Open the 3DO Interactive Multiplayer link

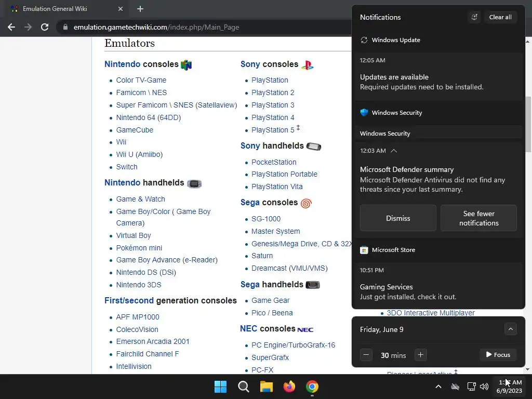pyautogui.click(x=431, y=313)
